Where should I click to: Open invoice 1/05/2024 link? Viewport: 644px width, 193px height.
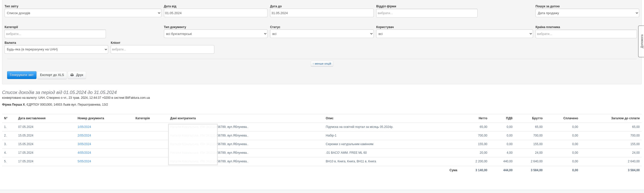84,127
